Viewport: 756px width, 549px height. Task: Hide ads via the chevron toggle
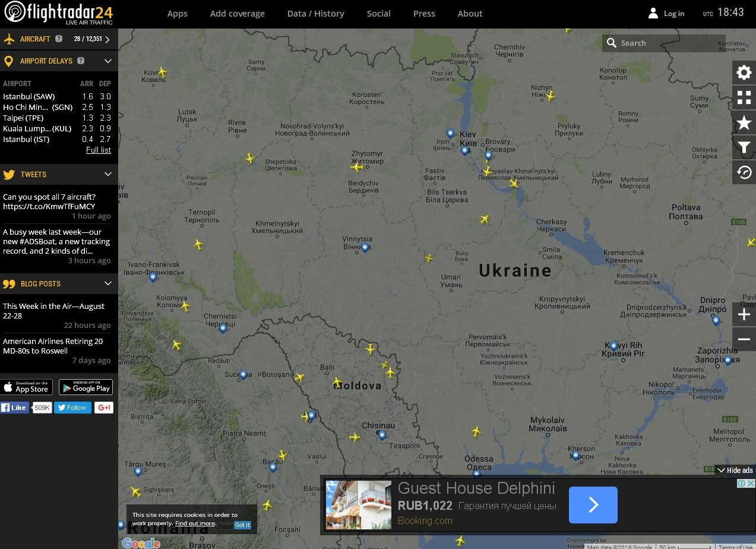[735, 470]
